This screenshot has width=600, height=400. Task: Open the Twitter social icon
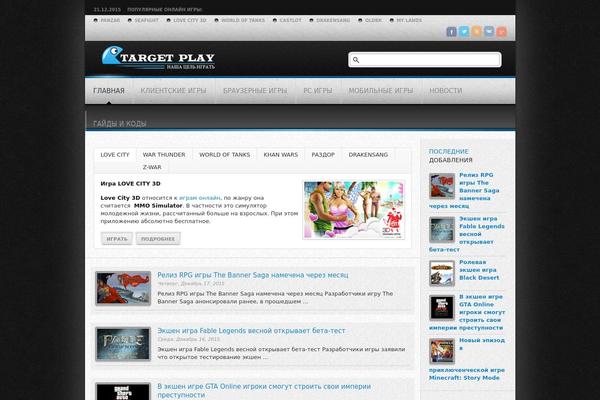[464, 32]
